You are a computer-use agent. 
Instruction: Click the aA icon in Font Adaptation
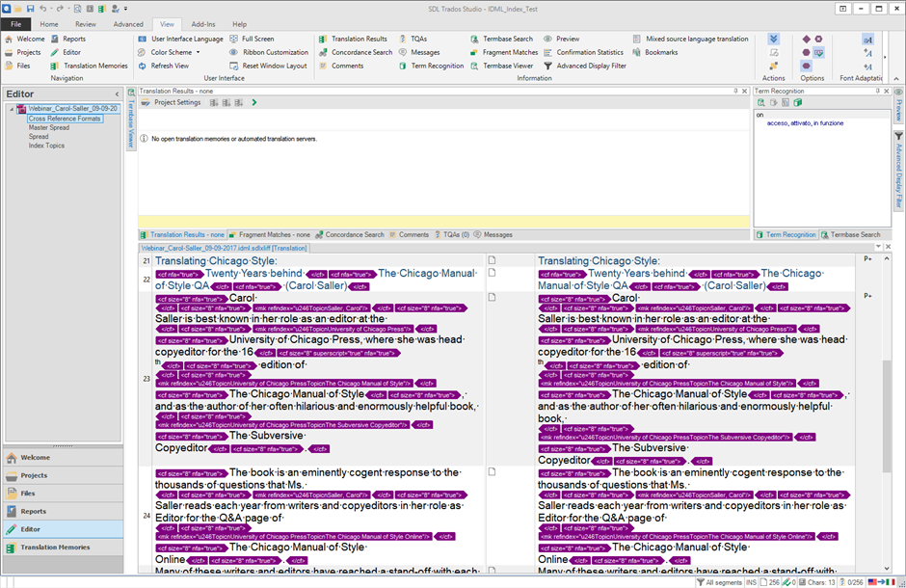pyautogui.click(x=867, y=40)
